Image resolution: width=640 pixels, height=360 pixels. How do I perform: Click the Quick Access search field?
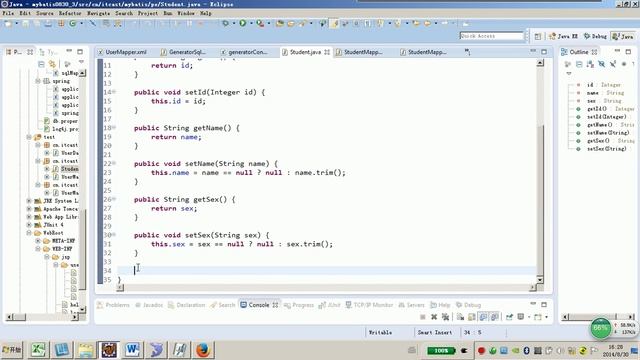point(491,36)
